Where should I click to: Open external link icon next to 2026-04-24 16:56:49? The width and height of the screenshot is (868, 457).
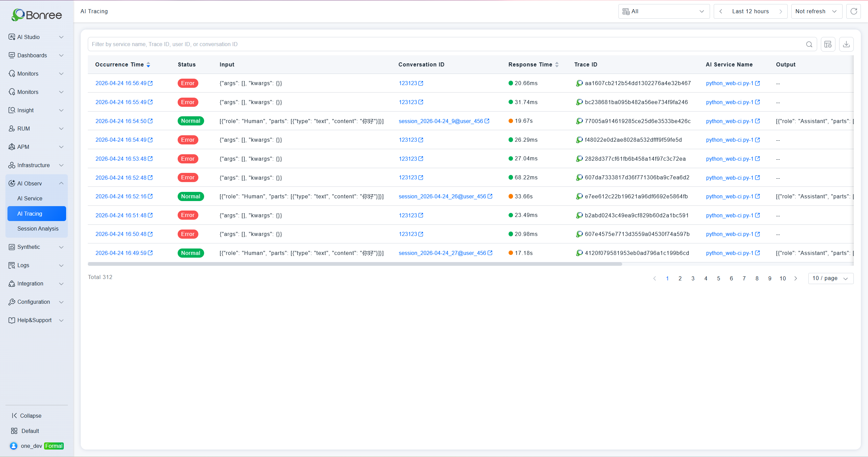[150, 83]
